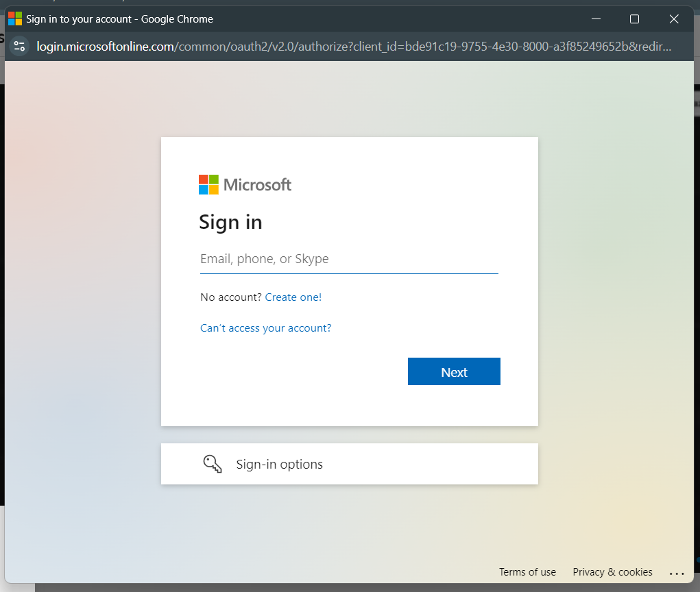Maximize the Chrome sign-in window
Screen dimensions: 700x592
click(x=634, y=18)
